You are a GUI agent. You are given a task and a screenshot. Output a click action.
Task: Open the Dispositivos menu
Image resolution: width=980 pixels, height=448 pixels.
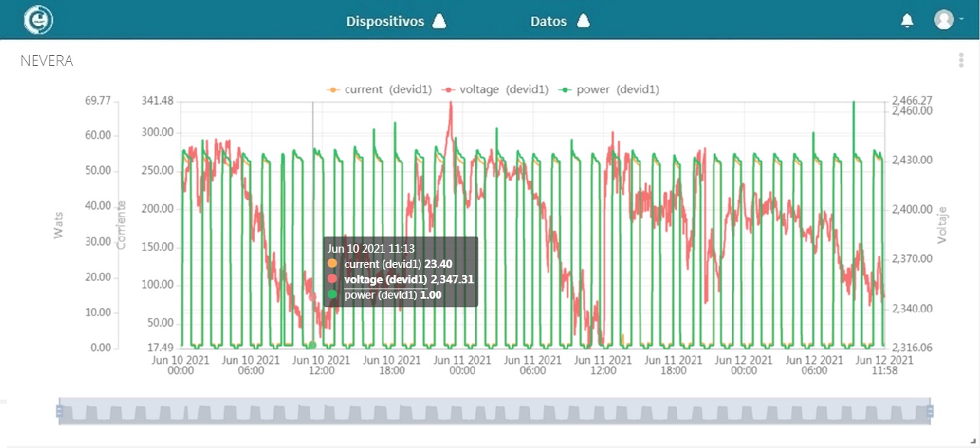point(385,21)
